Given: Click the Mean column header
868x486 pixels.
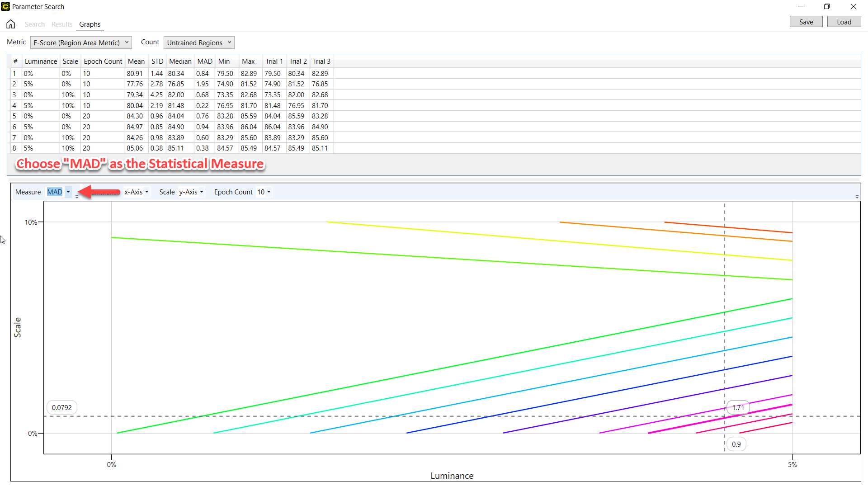Looking at the screenshot, I should 136,61.
